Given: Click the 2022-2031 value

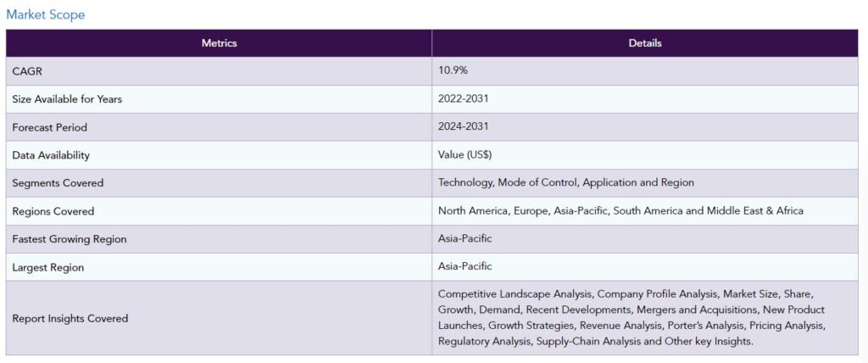Looking at the screenshot, I should pyautogui.click(x=464, y=98).
